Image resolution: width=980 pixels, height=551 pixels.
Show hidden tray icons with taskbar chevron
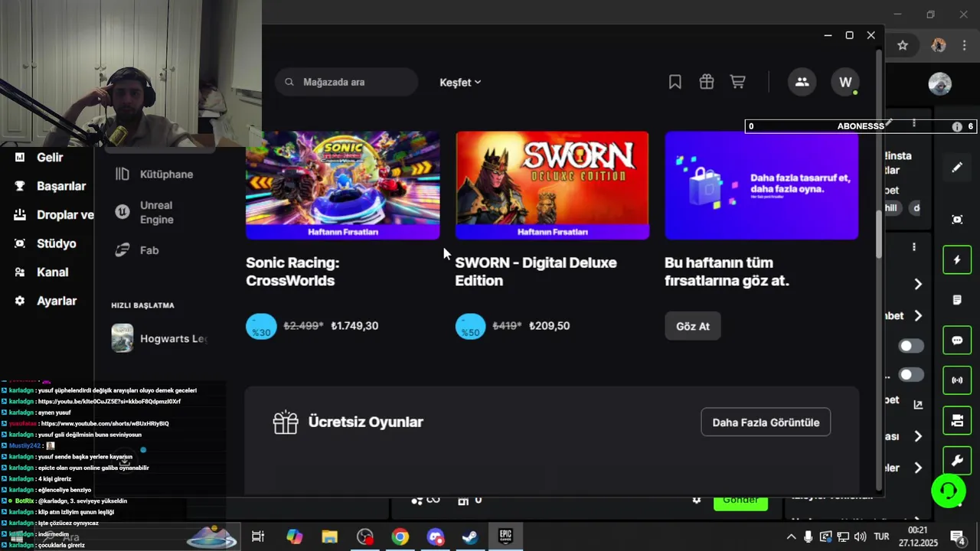(791, 536)
